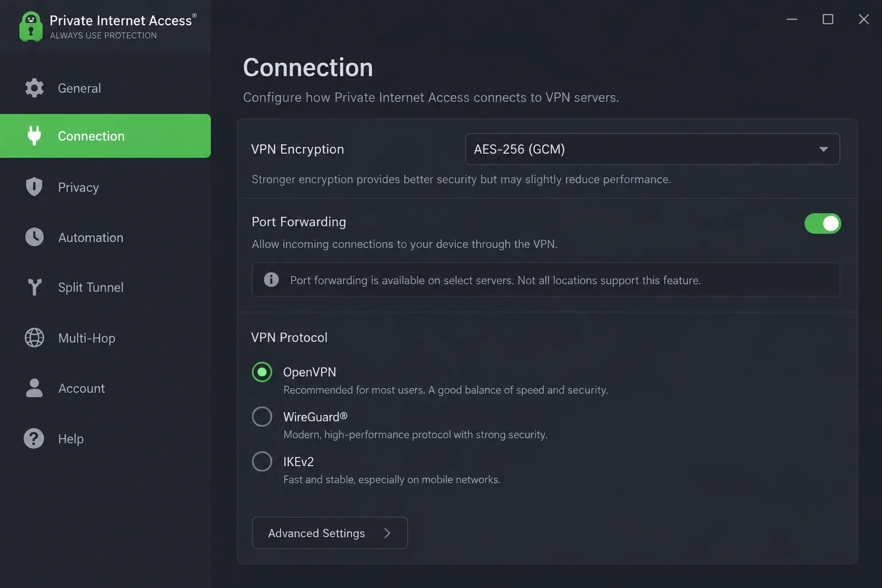Click the Help question mark icon
Viewport: 882px width, 588px height.
34,439
